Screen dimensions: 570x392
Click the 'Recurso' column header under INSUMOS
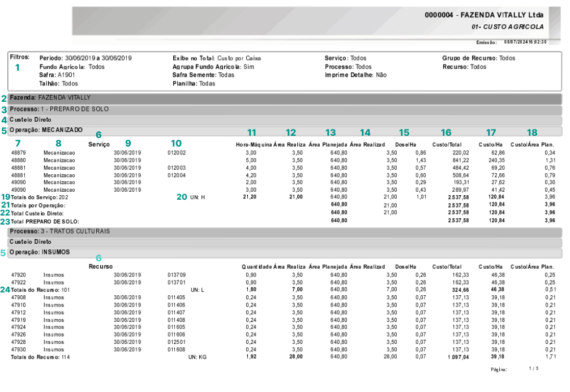[x=101, y=266]
